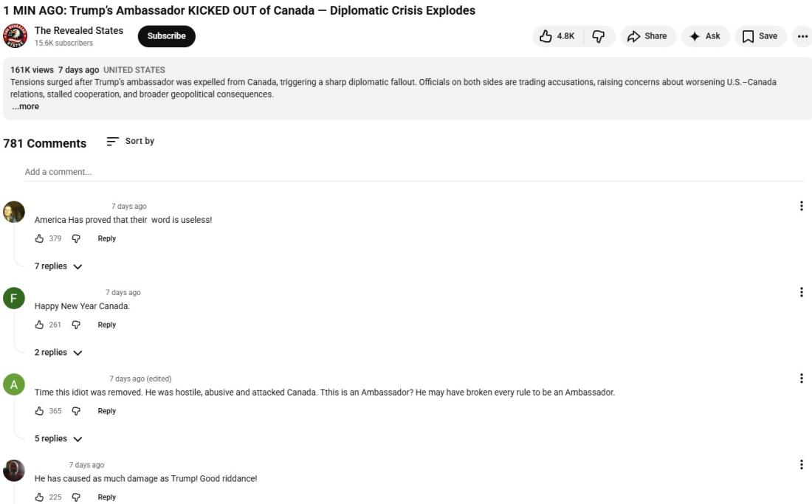
Task: Click the Add a comment field
Action: (413, 172)
